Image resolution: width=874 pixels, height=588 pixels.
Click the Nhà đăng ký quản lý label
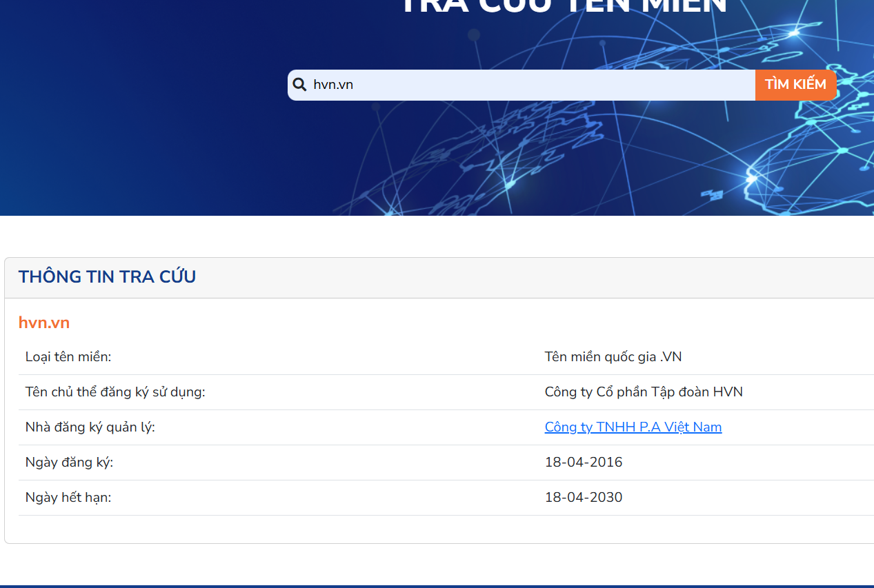90,427
